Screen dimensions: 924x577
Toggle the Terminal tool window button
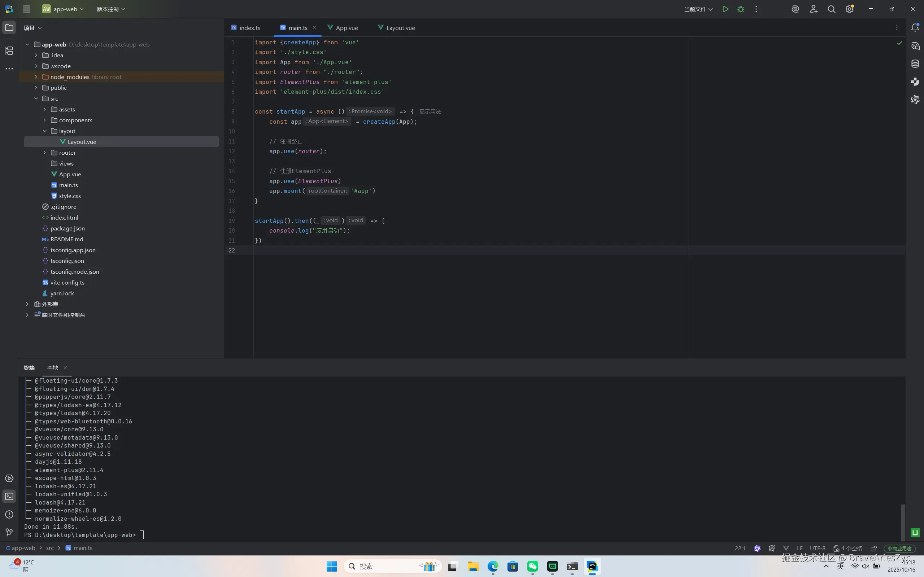[9, 497]
